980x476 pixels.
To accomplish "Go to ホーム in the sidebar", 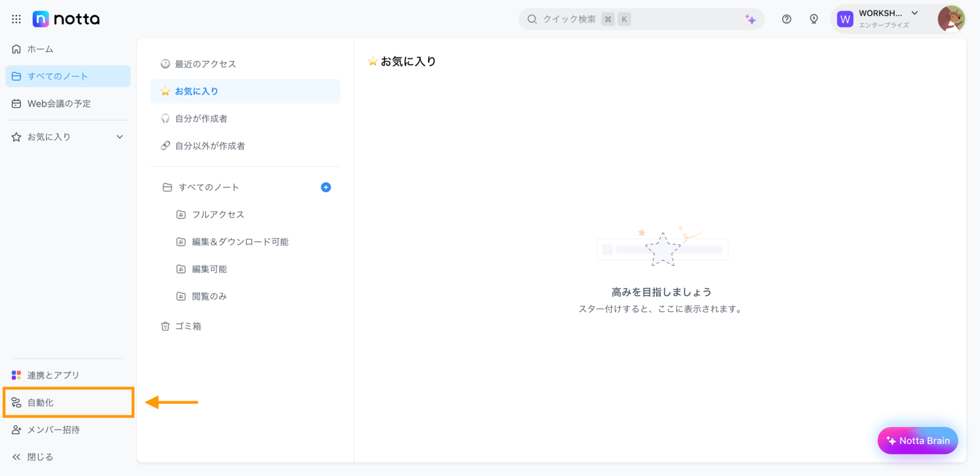I will (x=68, y=49).
